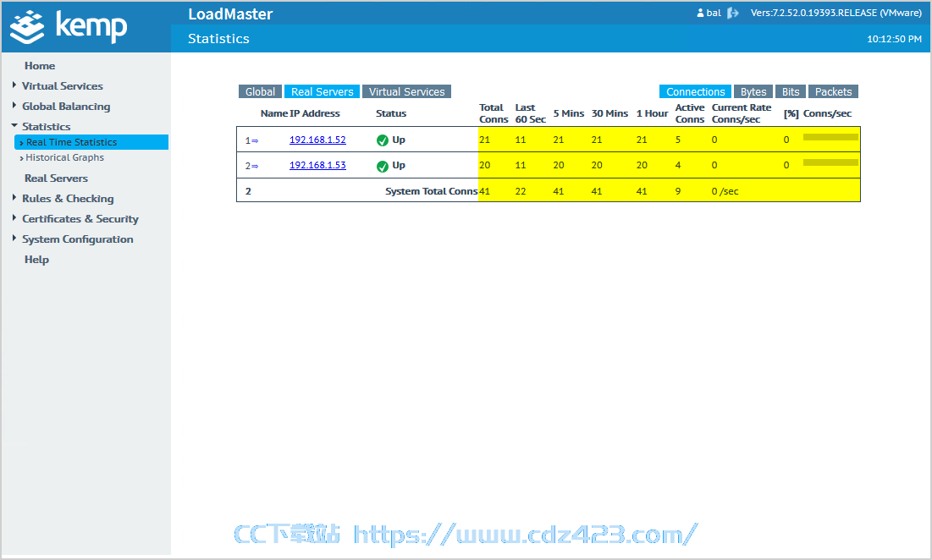Open the Home menu item
This screenshot has height=560, width=932.
[x=40, y=66]
